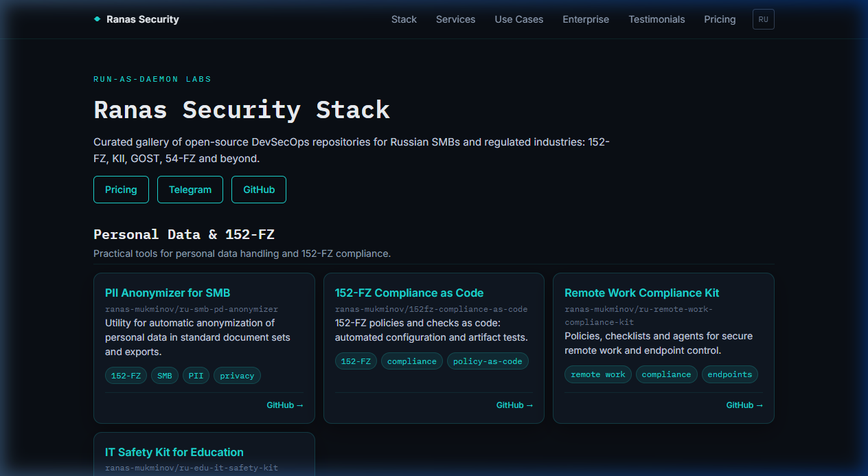
Task: Switch site language using the RU button
Action: [763, 19]
